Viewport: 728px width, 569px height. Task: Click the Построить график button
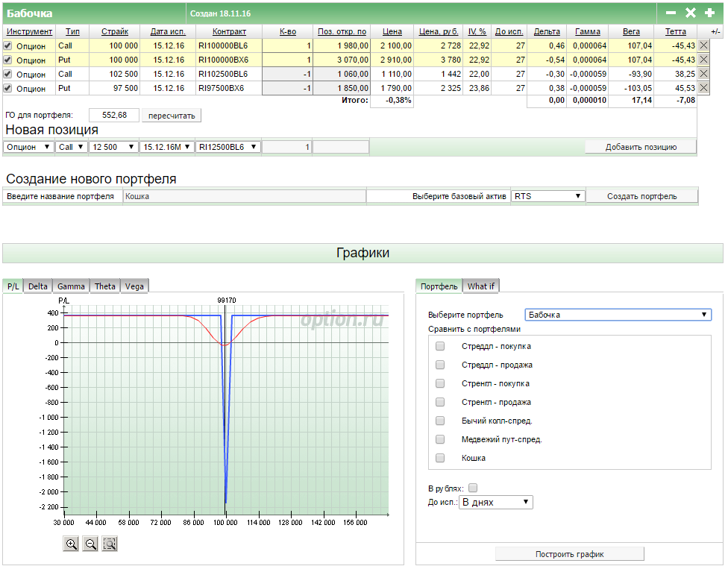point(569,554)
